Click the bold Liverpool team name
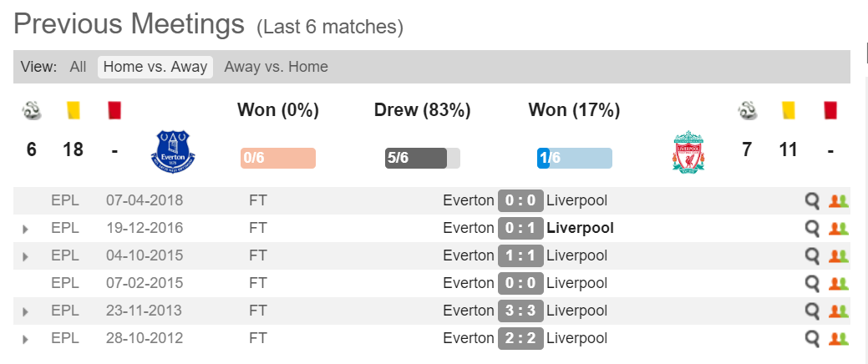This screenshot has height=364, width=868. point(580,228)
